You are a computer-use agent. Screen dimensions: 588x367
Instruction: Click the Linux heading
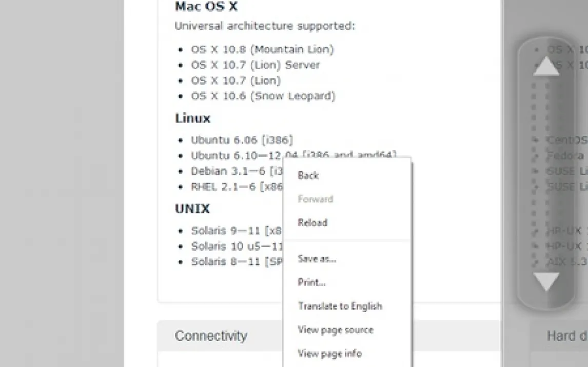pos(193,118)
